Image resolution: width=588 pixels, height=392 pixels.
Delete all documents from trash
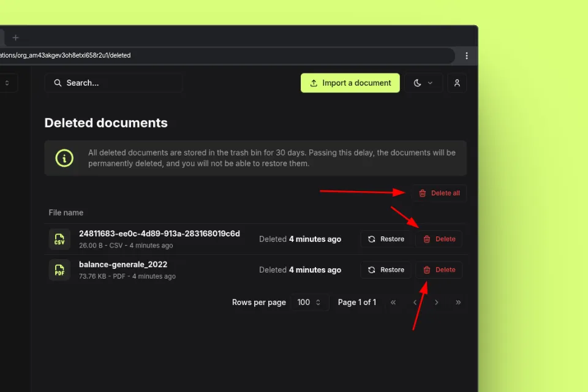click(439, 194)
